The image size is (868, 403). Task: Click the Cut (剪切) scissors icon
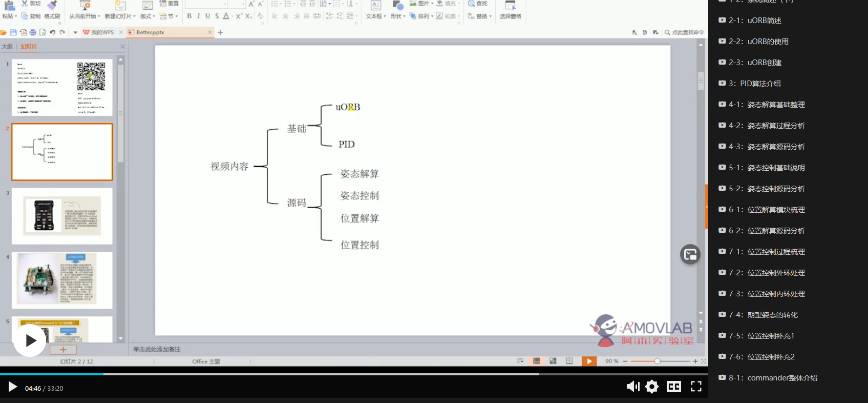coord(25,4)
